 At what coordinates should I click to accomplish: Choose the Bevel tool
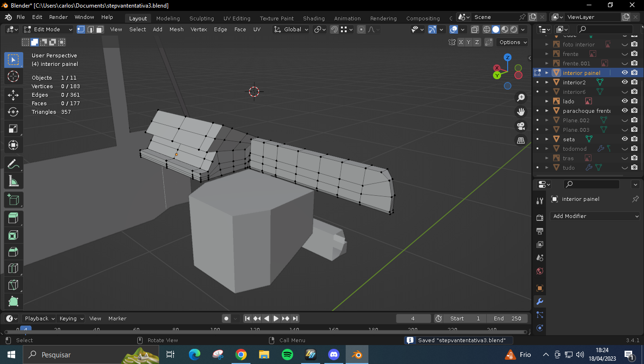(13, 253)
